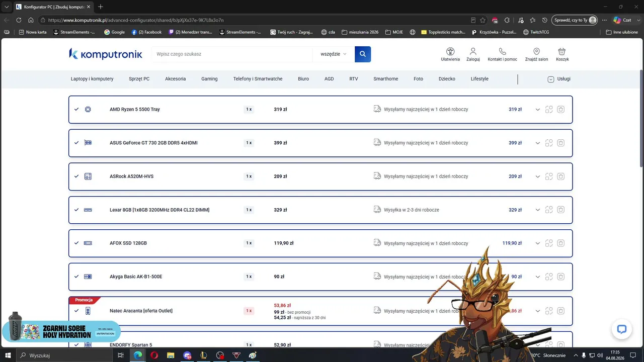
Task: Open a new browser tab
Action: pyautogui.click(x=101, y=7)
